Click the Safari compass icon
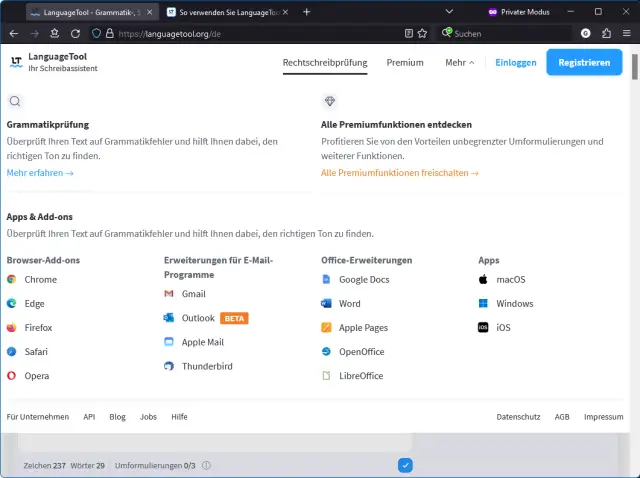This screenshot has height=478, width=640. (12, 351)
